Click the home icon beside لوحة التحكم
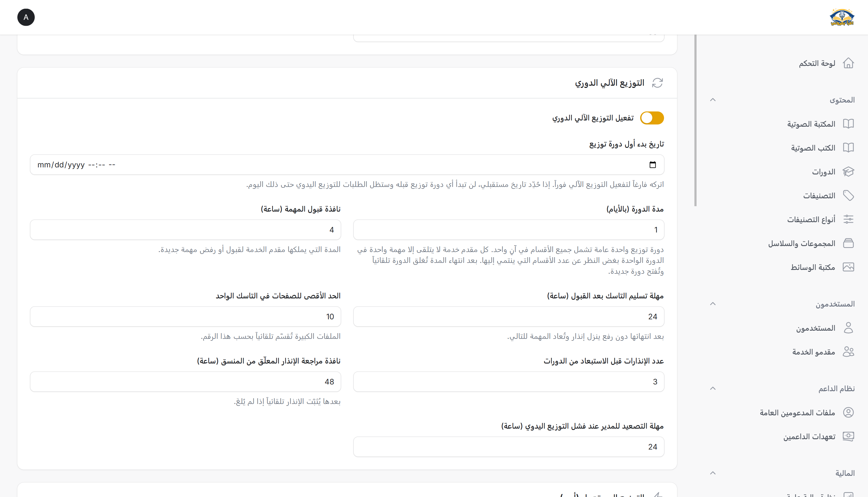 point(848,63)
